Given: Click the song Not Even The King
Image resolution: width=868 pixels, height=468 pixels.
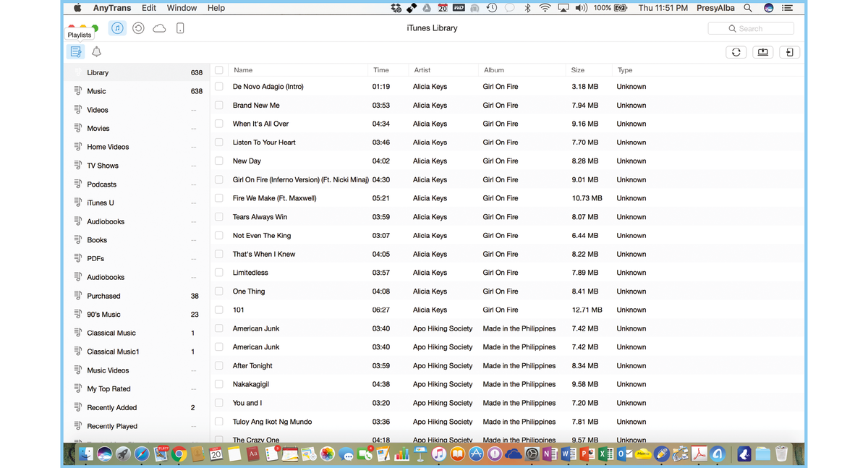Looking at the screenshot, I should 262,235.
